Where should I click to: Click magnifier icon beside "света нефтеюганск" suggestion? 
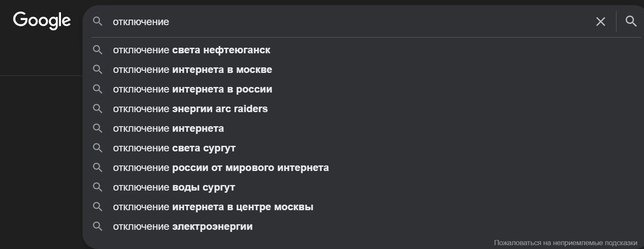point(98,50)
